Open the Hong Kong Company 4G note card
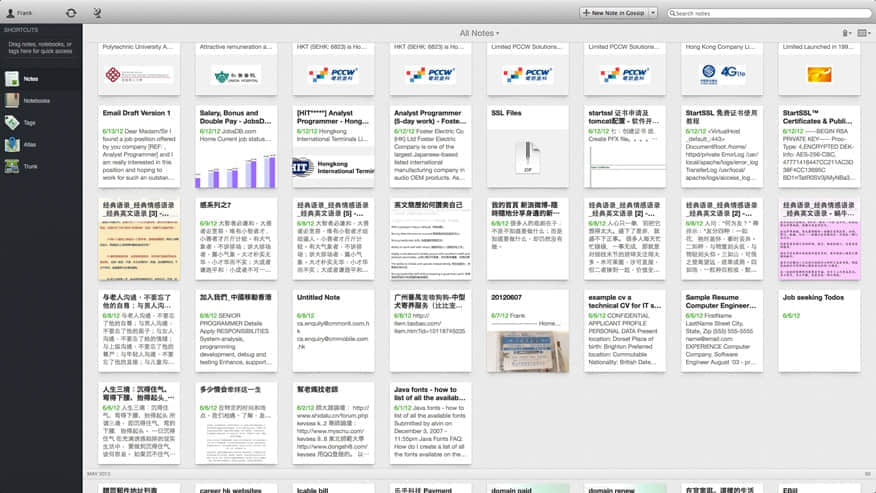 [722, 68]
